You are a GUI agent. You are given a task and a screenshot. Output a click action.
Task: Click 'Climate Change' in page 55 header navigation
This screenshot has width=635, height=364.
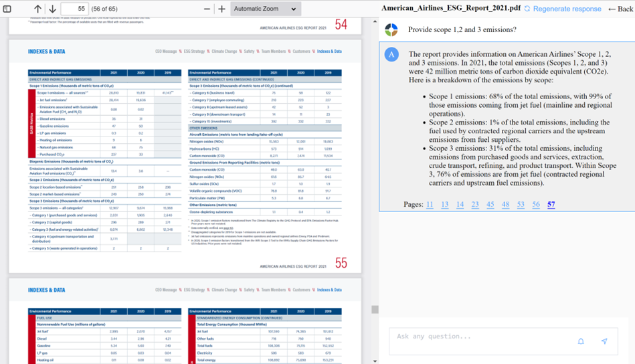pos(224,52)
